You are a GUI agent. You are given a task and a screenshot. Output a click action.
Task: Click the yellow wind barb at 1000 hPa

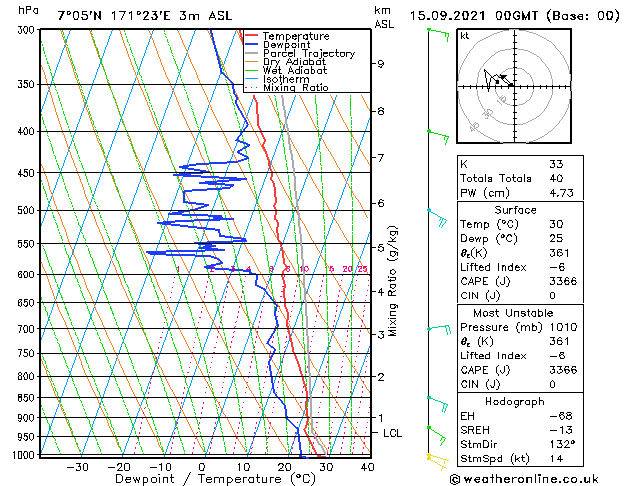coord(438,462)
